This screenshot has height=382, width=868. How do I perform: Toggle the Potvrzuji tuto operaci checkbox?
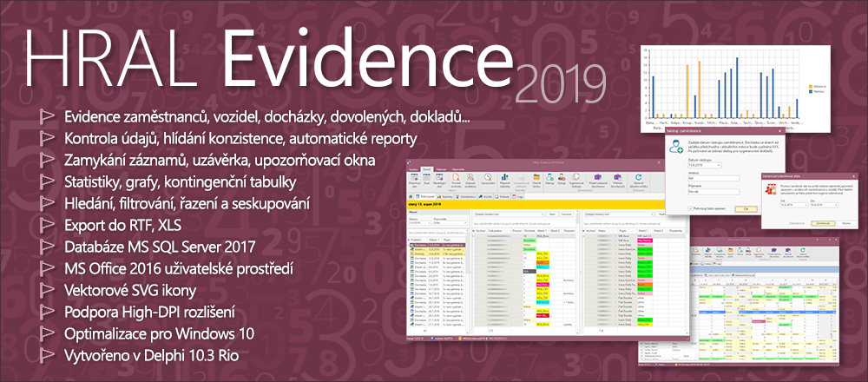(691, 208)
